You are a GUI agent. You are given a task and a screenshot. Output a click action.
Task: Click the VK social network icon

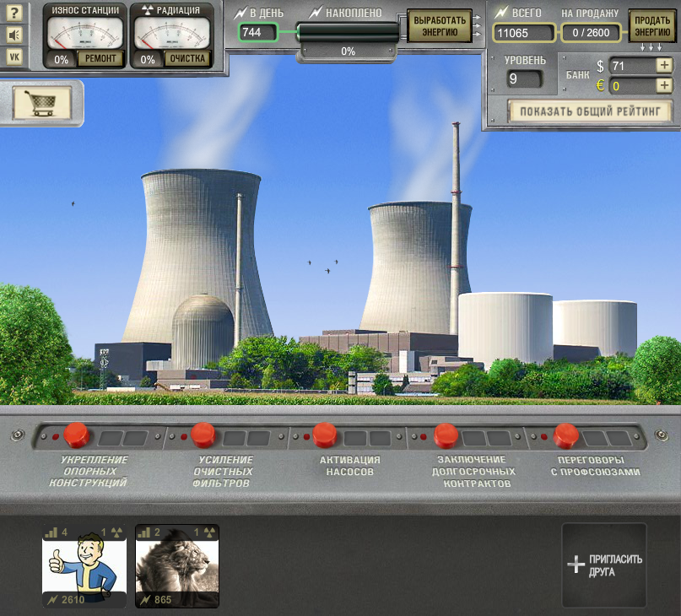pyautogui.click(x=14, y=56)
